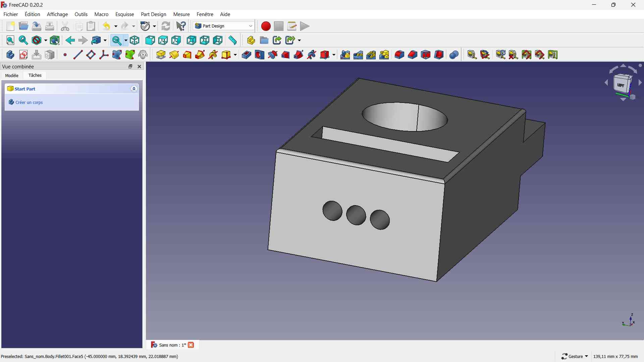This screenshot has width=644, height=362.
Task: Click the Pad extrusion tool icon
Action: click(x=161, y=55)
